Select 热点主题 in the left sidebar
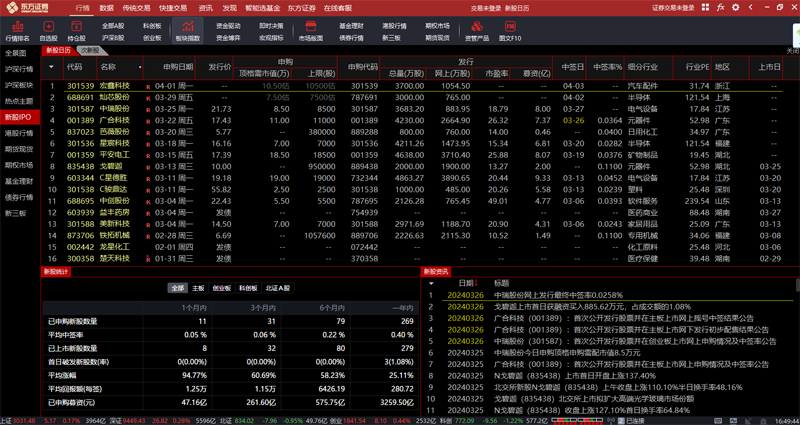The width and height of the screenshot is (800, 425). click(18, 101)
